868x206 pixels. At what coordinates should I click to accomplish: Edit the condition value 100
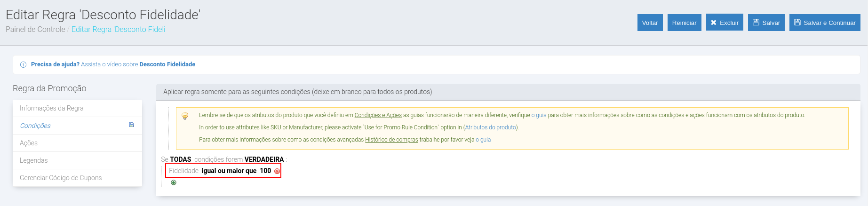point(265,171)
